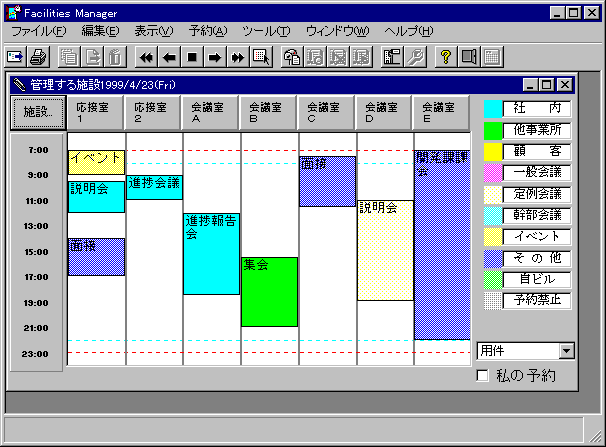
Task: Click the second grayed reservation document icon
Action: click(338, 57)
